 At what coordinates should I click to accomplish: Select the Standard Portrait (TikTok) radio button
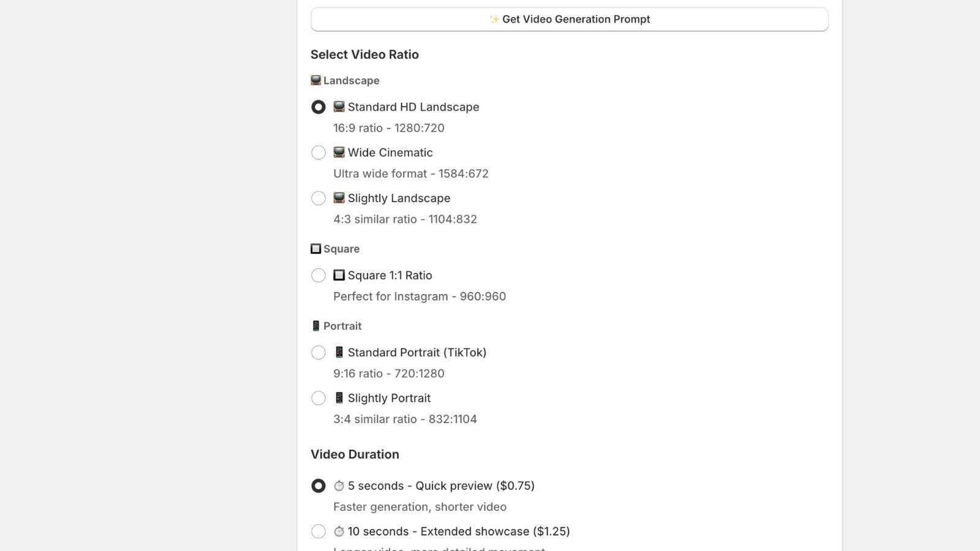(318, 353)
